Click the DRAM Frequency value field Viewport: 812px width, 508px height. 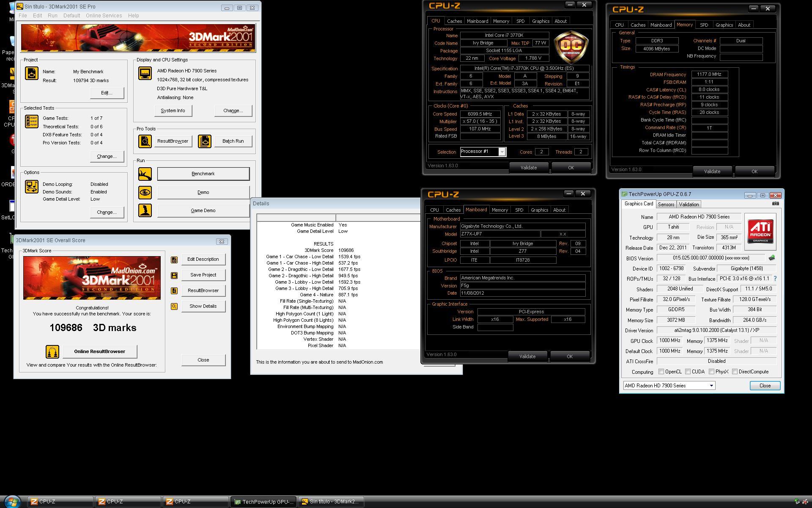709,74
